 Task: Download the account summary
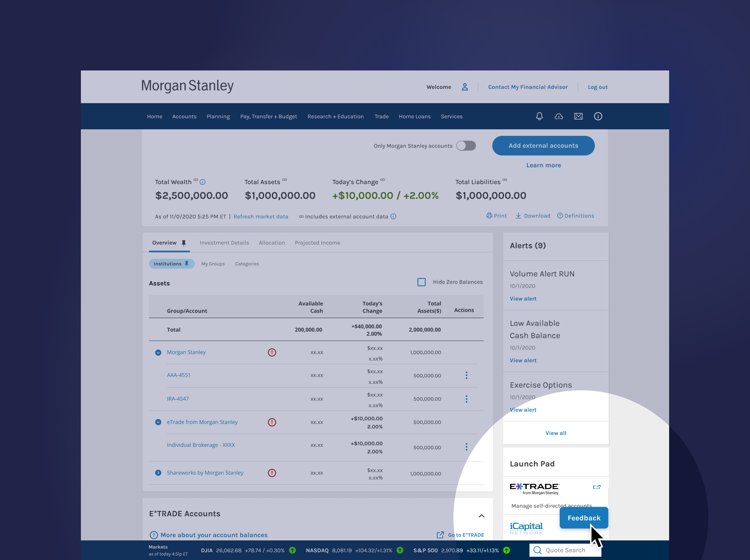point(533,216)
